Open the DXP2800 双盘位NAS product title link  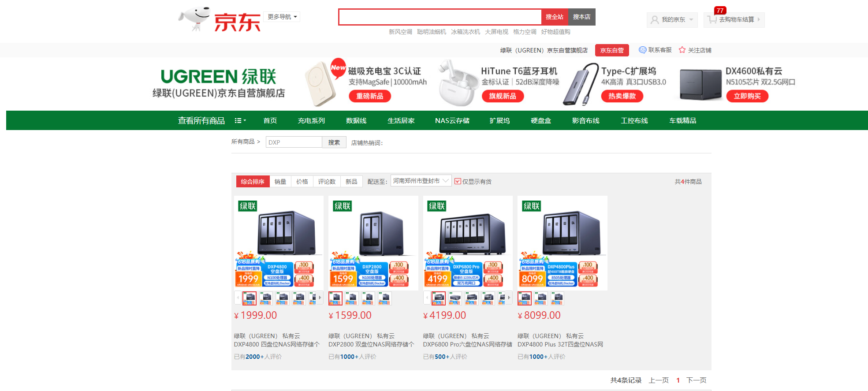pos(371,340)
